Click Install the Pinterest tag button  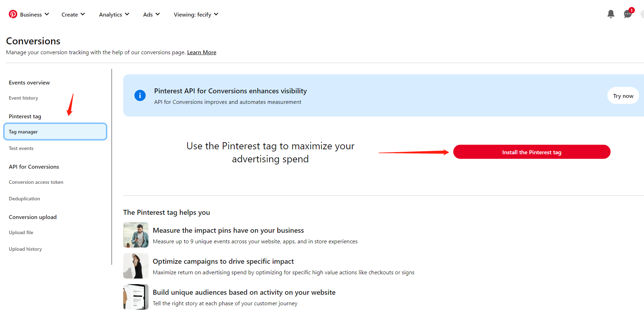[x=532, y=152]
